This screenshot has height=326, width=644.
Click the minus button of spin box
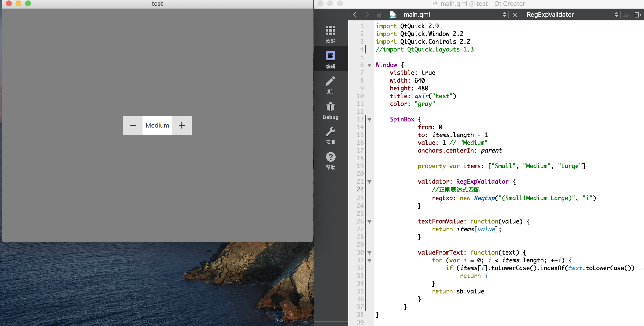click(133, 125)
